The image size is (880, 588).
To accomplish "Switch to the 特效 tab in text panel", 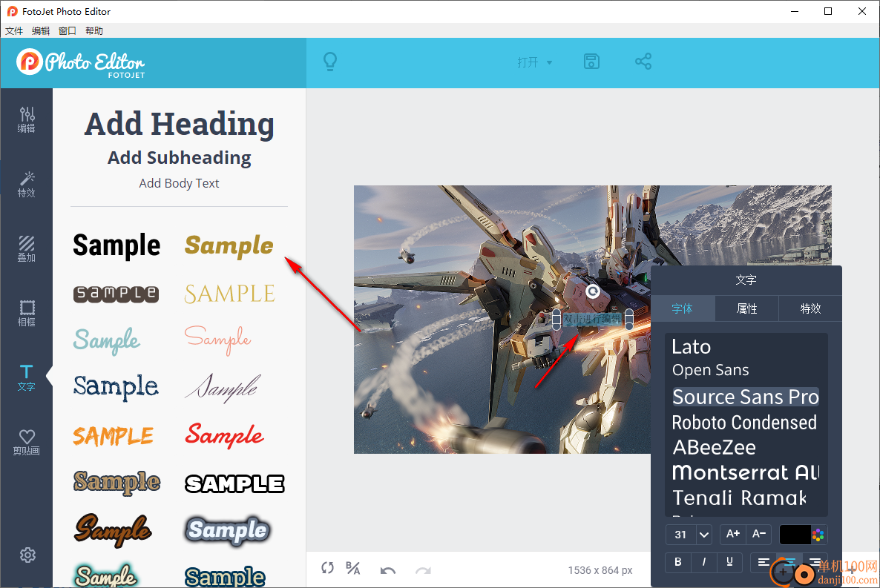I will click(x=810, y=308).
